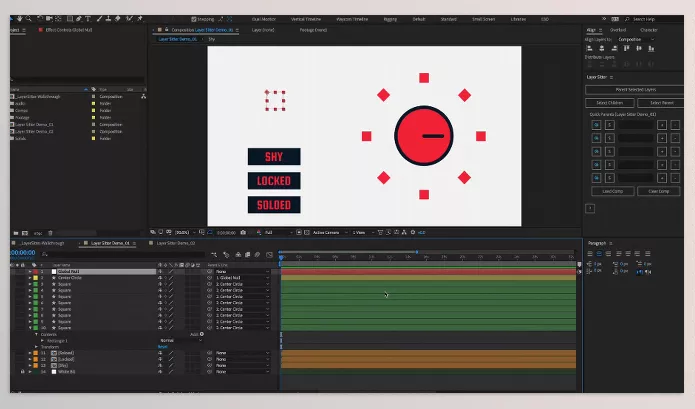Select the Eraser tool
Image resolution: width=695 pixels, height=409 pixels.
118,19
